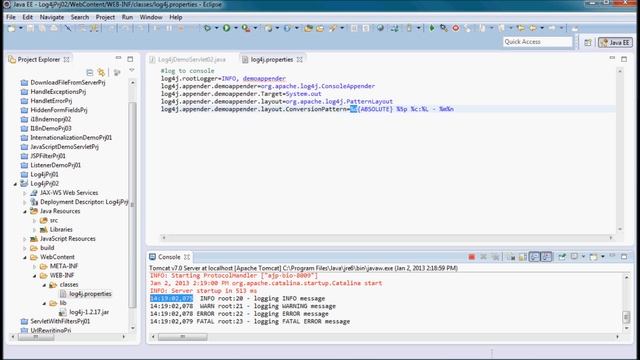Close the Console view tab
This screenshot has height=360, width=640.
point(187,257)
